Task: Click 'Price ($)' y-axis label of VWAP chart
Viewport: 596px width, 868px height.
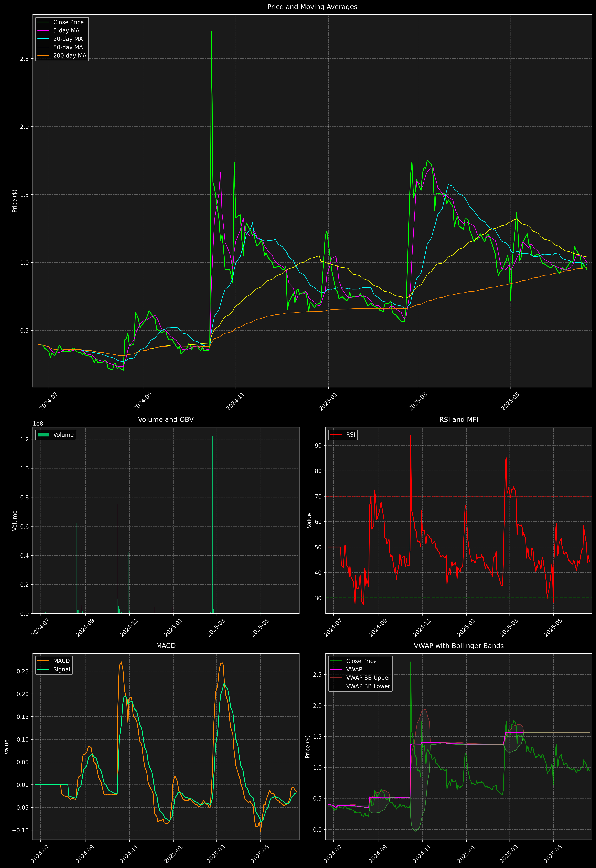Action: pos(308,747)
